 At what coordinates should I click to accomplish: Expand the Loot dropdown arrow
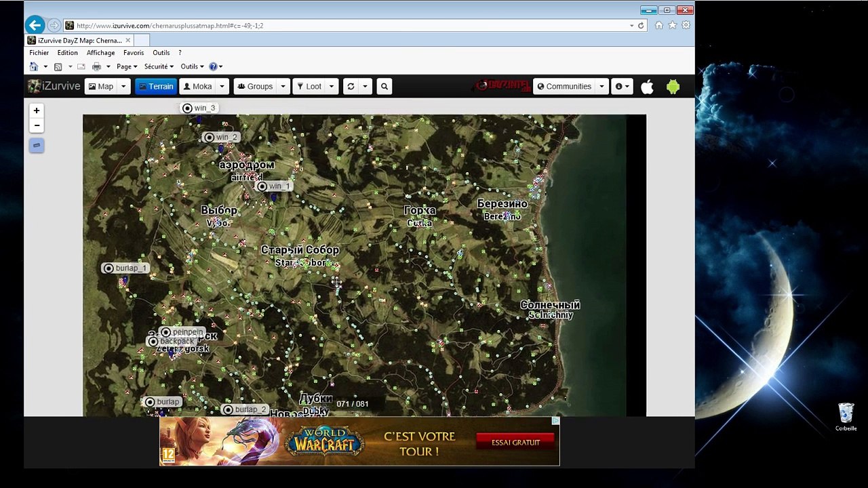tap(332, 86)
